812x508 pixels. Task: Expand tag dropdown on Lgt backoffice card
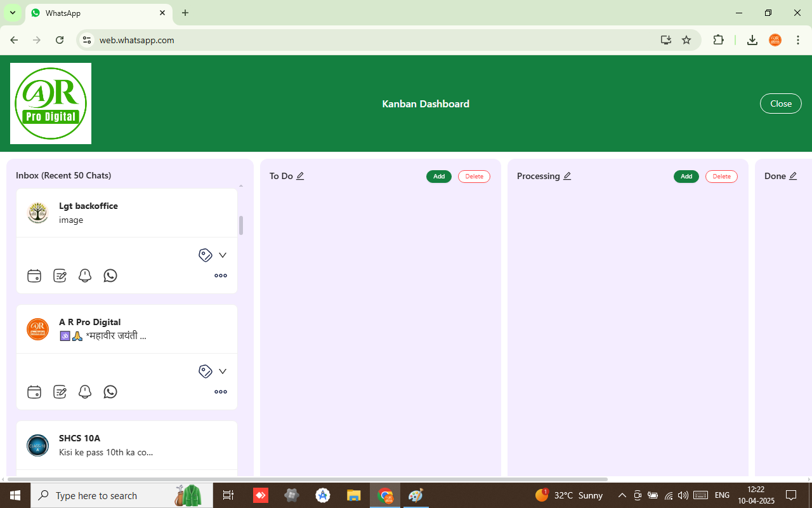[x=223, y=255]
